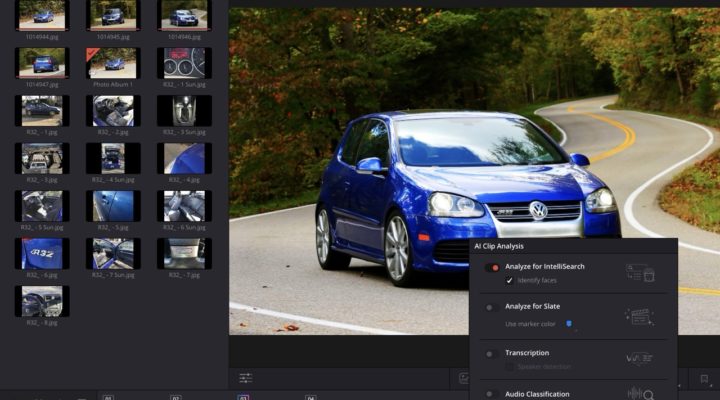720x400 pixels.
Task: Select the R32_ - 1 Sun.jpg gauges thumbnail
Action: [x=184, y=63]
